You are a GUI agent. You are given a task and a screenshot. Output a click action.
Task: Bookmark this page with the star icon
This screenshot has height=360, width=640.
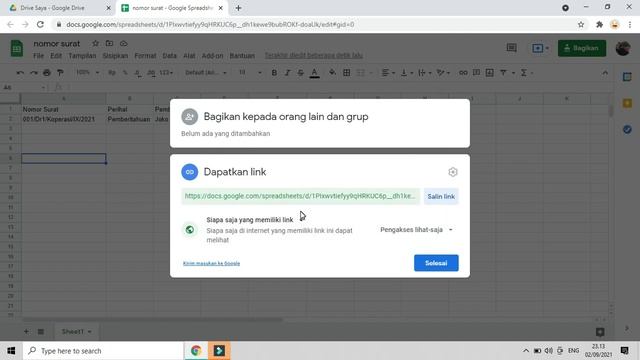(581, 24)
